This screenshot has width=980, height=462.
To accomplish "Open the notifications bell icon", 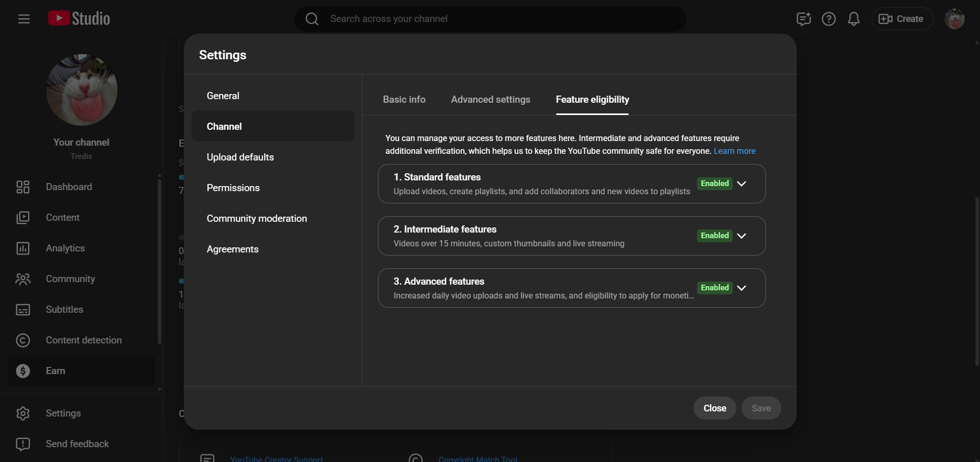I will 853,19.
